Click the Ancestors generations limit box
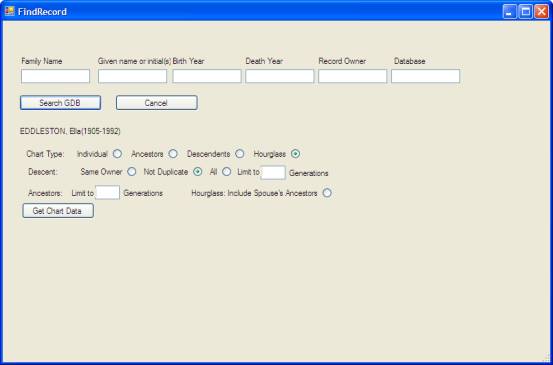This screenshot has width=553, height=365. click(x=108, y=193)
